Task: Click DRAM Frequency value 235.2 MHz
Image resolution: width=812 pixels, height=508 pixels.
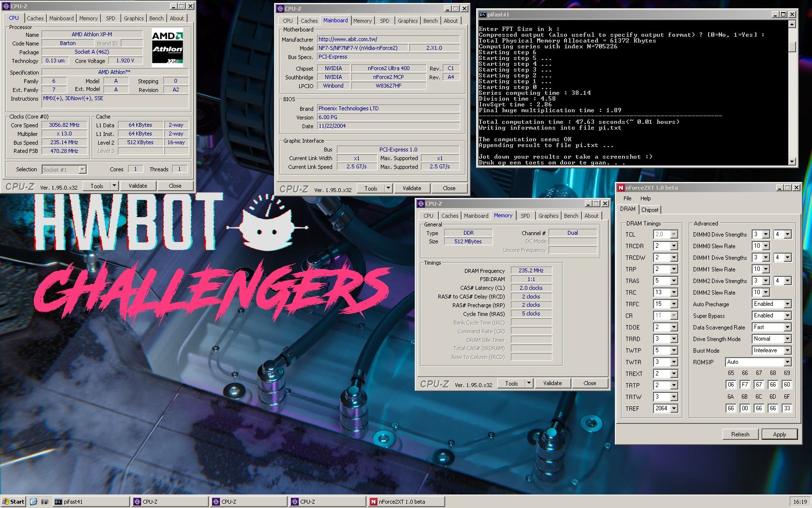Action: pyautogui.click(x=531, y=270)
